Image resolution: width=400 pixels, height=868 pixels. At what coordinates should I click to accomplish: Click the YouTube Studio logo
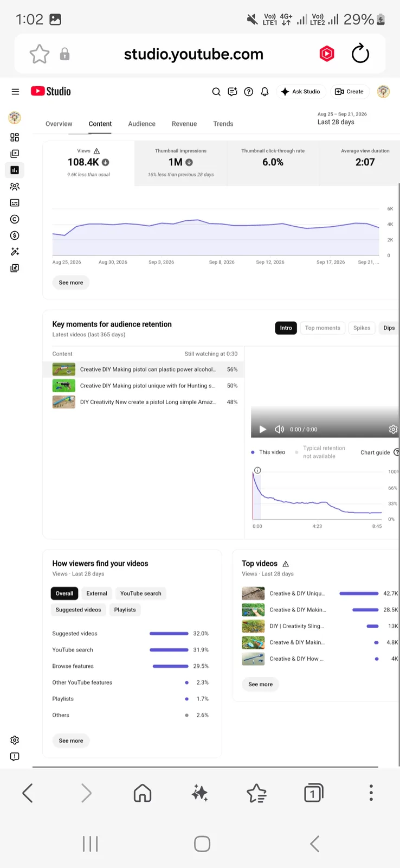pyautogui.click(x=51, y=91)
